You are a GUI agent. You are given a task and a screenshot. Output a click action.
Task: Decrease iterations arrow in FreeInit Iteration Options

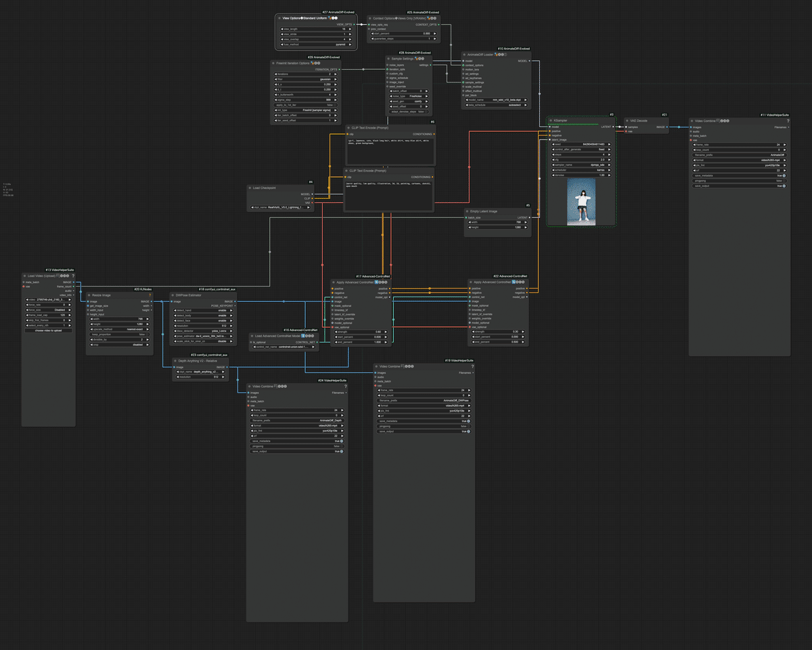click(276, 74)
